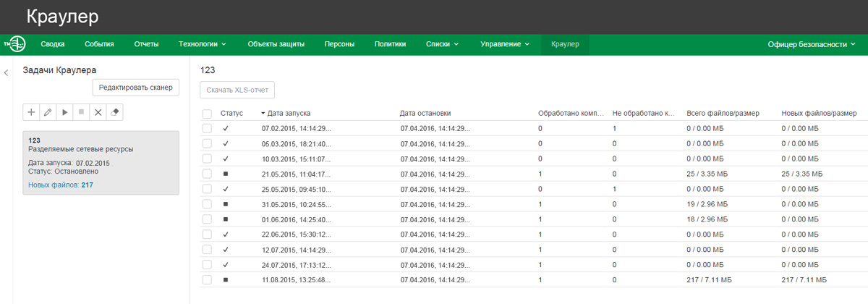
Task: Check the row dated 07.02.2015
Action: [x=208, y=128]
